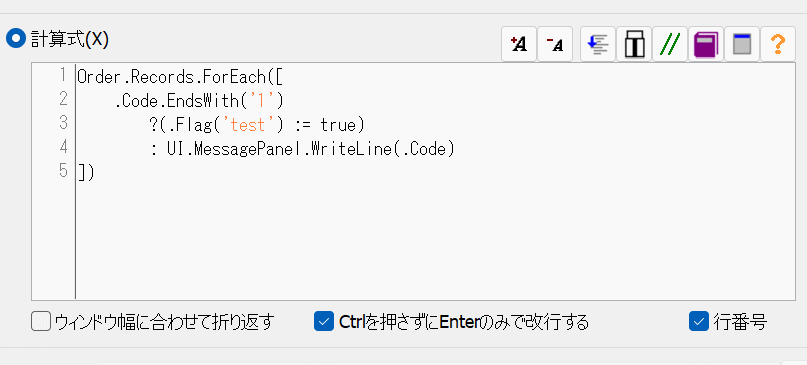Image resolution: width=807 pixels, height=365 pixels.
Task: Click line number 3 in gutter
Action: (63, 123)
